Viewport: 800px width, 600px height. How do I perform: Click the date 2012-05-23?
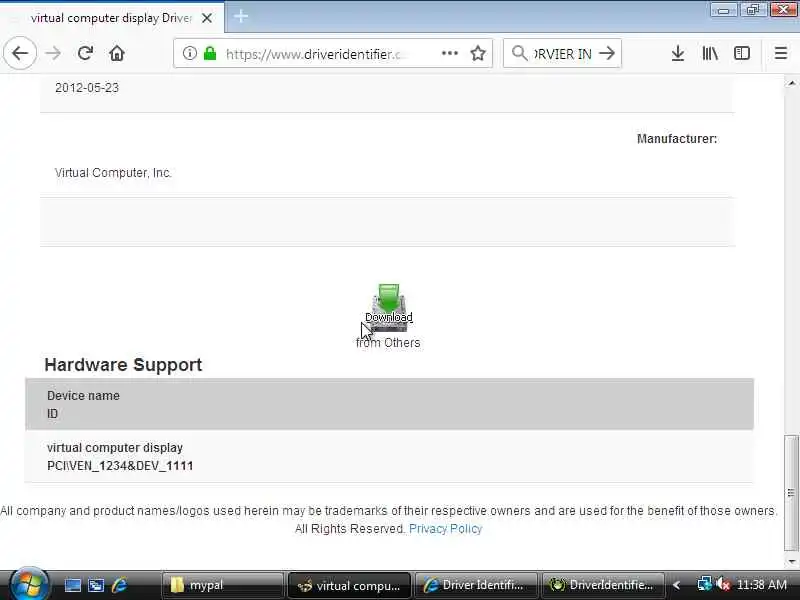(x=87, y=88)
